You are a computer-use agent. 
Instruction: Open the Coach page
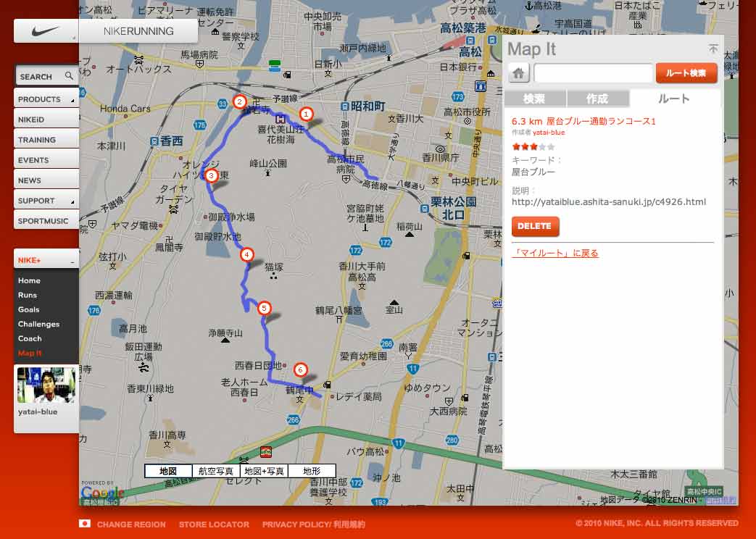[x=30, y=338]
